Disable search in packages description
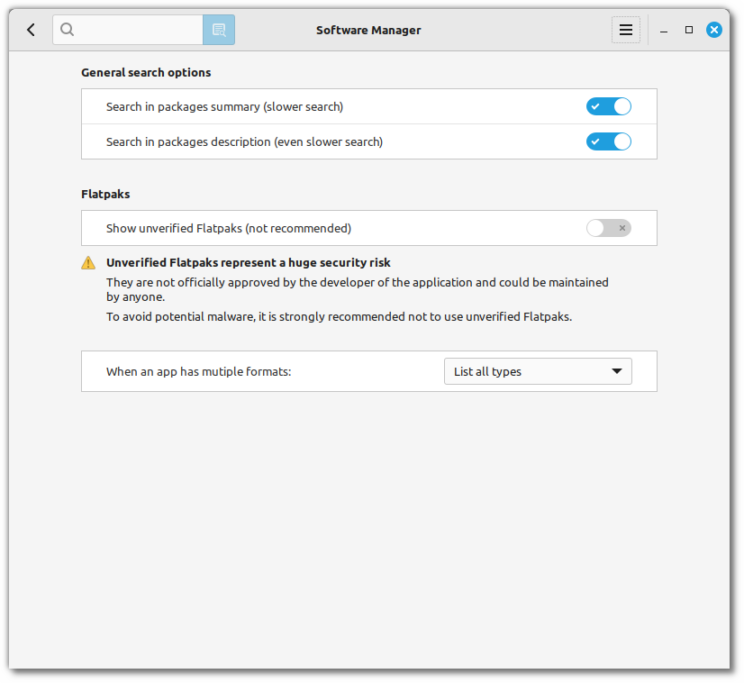The height and width of the screenshot is (683, 744). click(608, 142)
